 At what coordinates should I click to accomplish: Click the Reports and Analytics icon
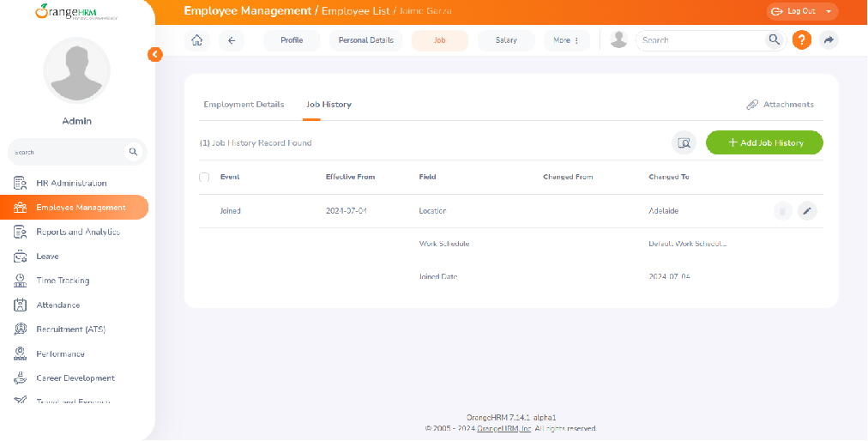point(20,232)
